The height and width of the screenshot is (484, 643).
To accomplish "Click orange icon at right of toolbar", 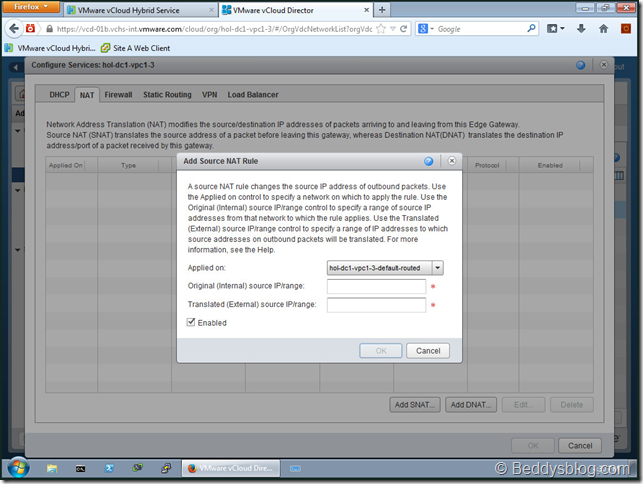I will click(625, 29).
